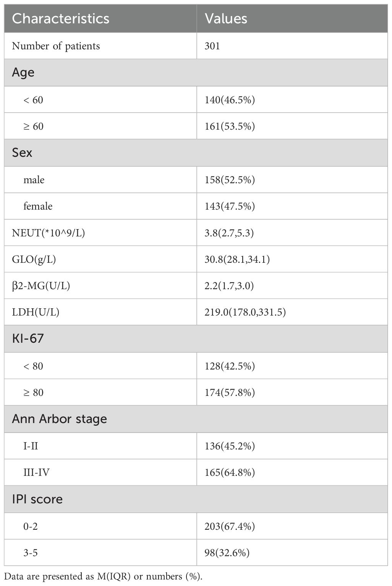392x586 pixels.
Task: Click the III-IV stage row label
Action: 36,472
